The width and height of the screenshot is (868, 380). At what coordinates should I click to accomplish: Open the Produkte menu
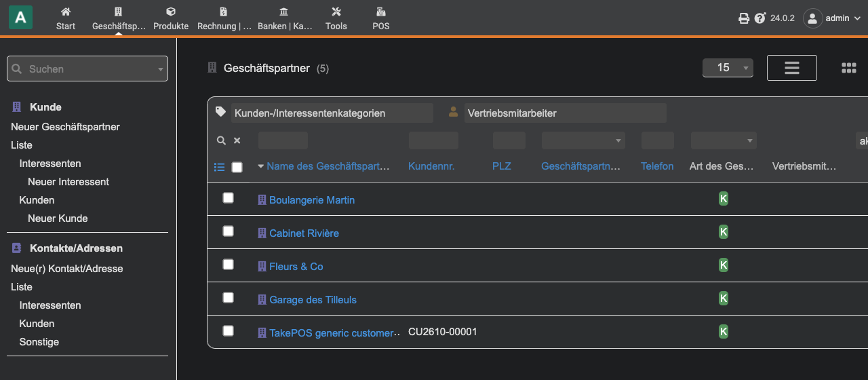(171, 18)
